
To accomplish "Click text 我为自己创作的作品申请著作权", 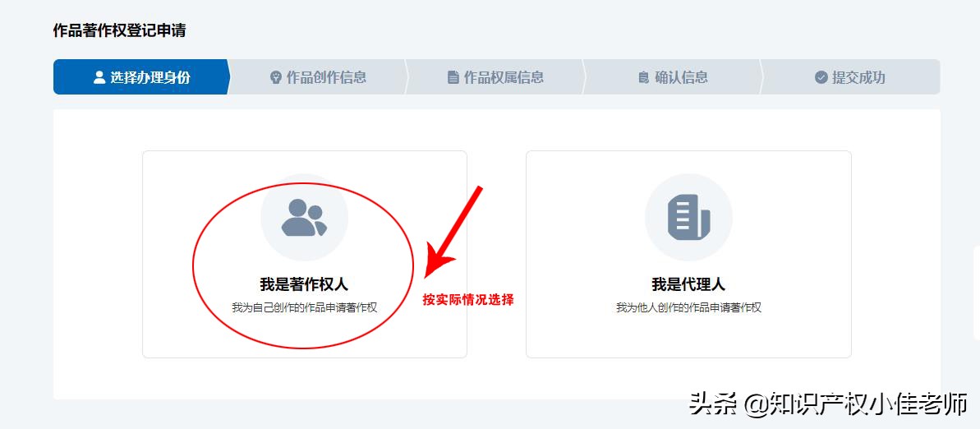I will (x=305, y=307).
